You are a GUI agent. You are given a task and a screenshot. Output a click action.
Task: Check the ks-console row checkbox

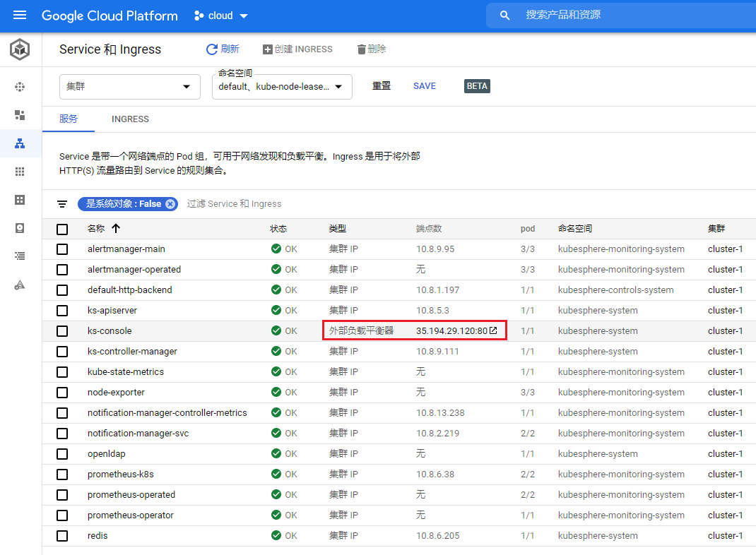(62, 331)
